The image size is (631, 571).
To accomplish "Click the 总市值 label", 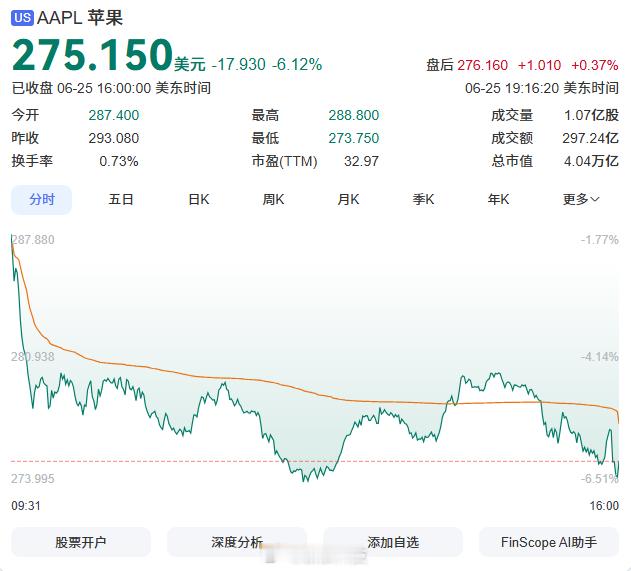I will click(x=512, y=161).
